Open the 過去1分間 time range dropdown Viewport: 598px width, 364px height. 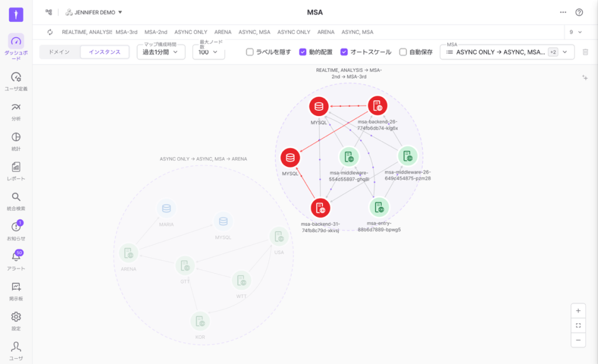coord(161,52)
